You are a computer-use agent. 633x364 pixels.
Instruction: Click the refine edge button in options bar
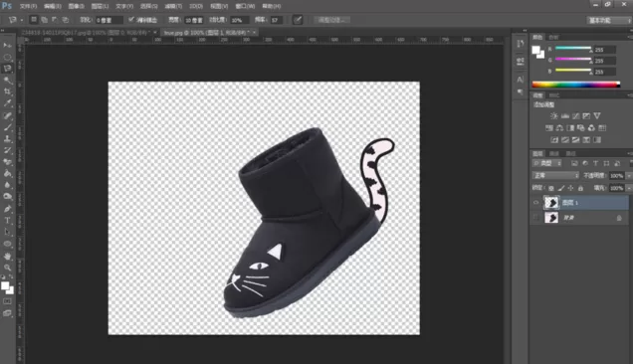pyautogui.click(x=331, y=20)
